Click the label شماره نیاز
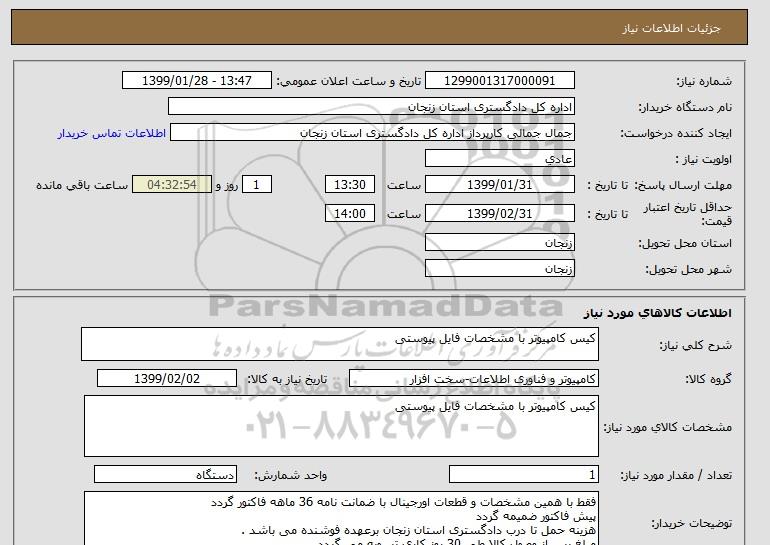Screen dimensions: 770x545 [x=704, y=81]
